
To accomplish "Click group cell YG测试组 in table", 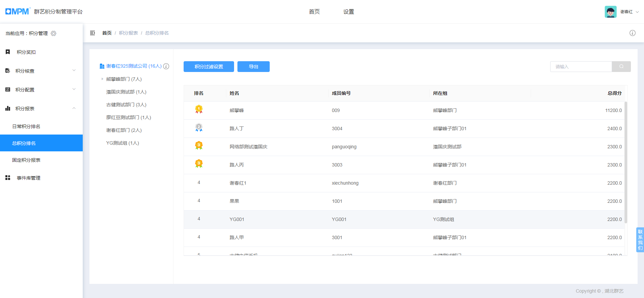I will 444,219.
